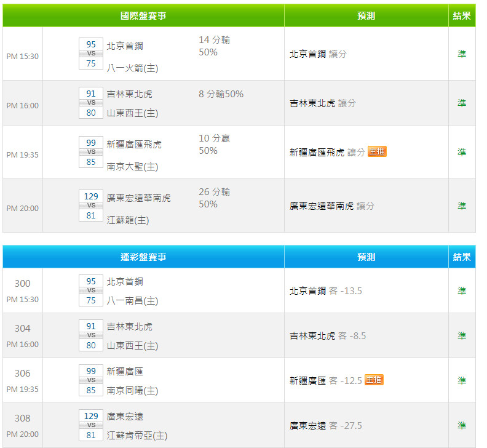This screenshot has height=448, width=487.
Task: Click the 主推 badge beside 新疆廣匯飛虎 讓分
Action: coord(377,151)
